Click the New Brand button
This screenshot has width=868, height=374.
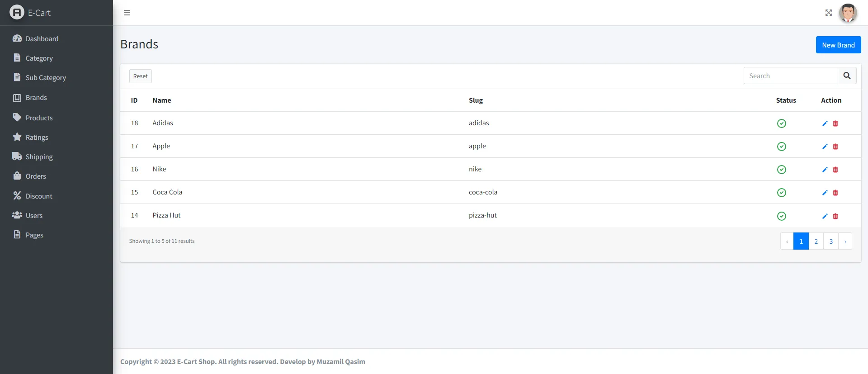pos(838,45)
